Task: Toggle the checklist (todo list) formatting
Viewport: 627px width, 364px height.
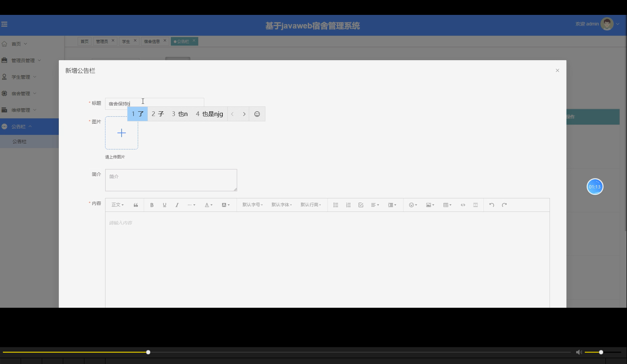Action: [x=360, y=205]
